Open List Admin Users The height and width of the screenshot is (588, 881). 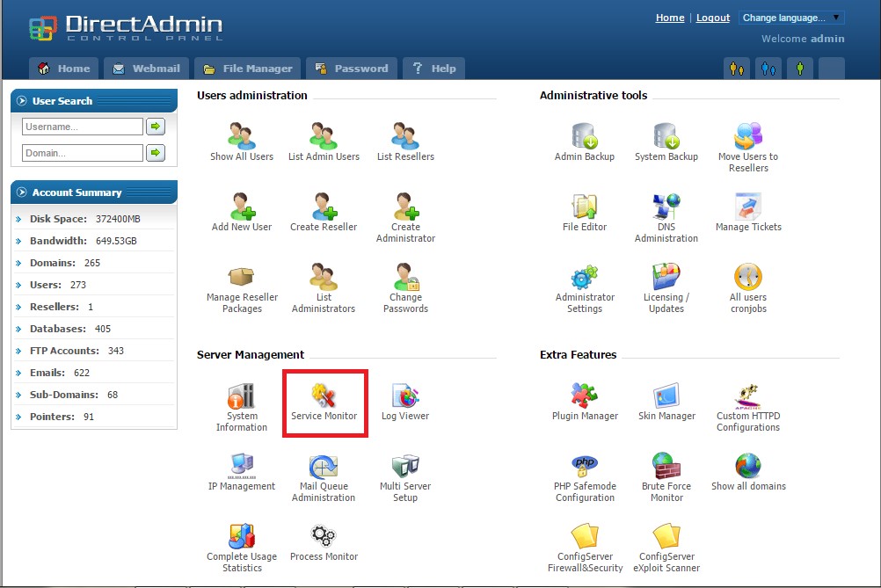coord(324,142)
